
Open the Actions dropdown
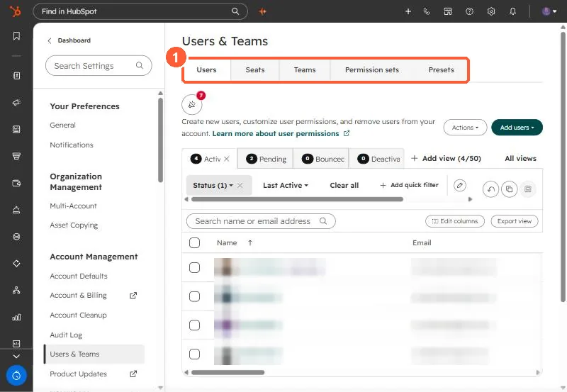(465, 128)
